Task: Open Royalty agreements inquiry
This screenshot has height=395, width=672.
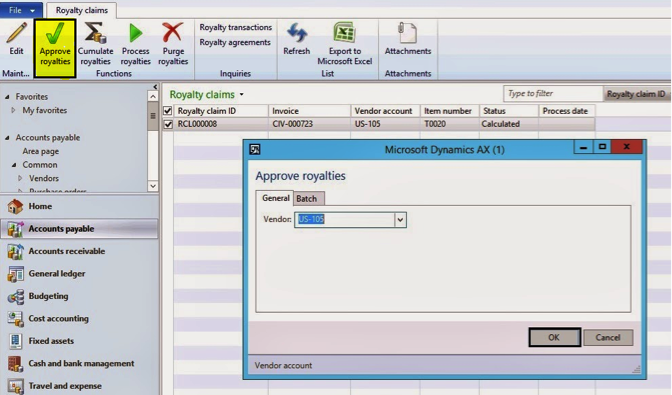Action: click(235, 42)
